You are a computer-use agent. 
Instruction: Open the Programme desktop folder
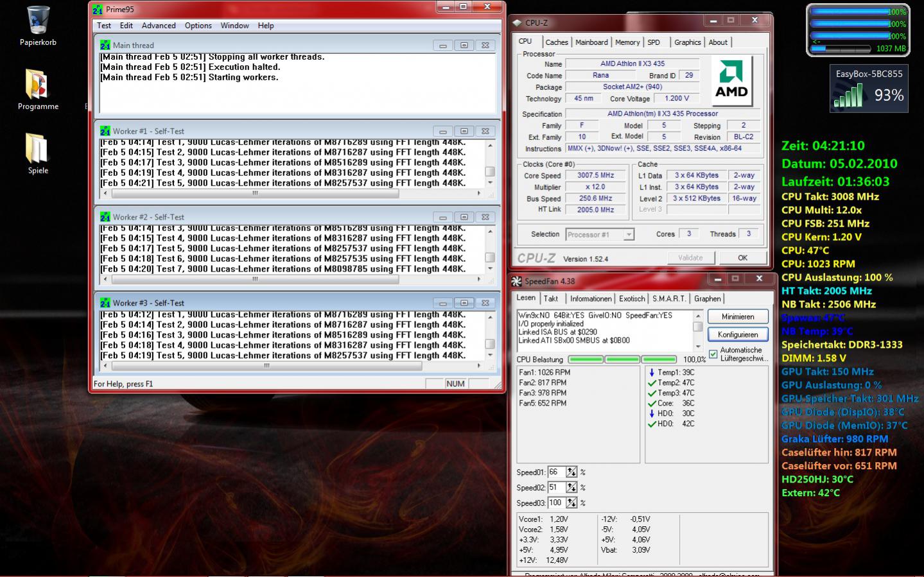(x=38, y=85)
